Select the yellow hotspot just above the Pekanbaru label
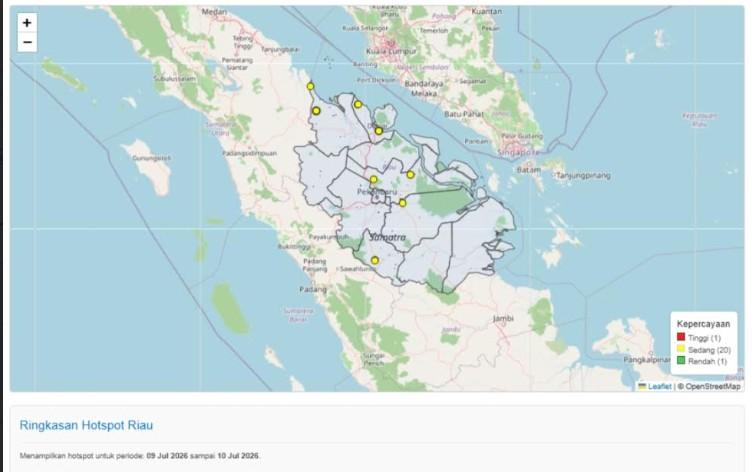This screenshot has height=472, width=756. pos(374,180)
